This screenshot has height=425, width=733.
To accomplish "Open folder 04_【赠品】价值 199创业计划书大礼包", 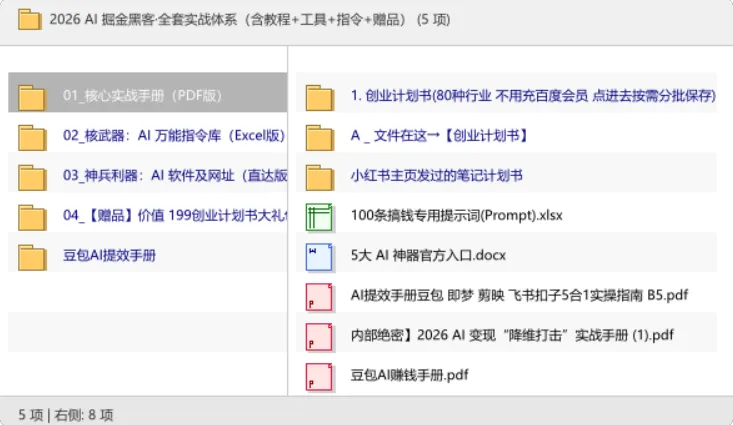I will [x=175, y=216].
